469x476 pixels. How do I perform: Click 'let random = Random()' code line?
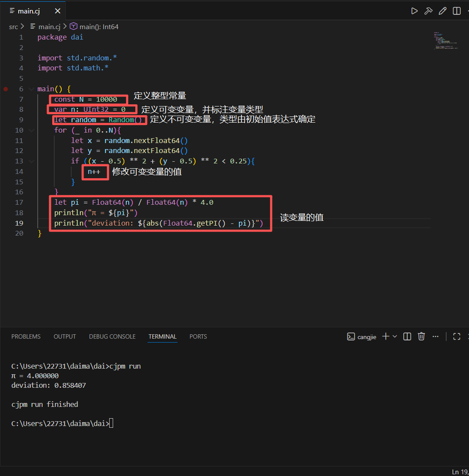(x=98, y=120)
